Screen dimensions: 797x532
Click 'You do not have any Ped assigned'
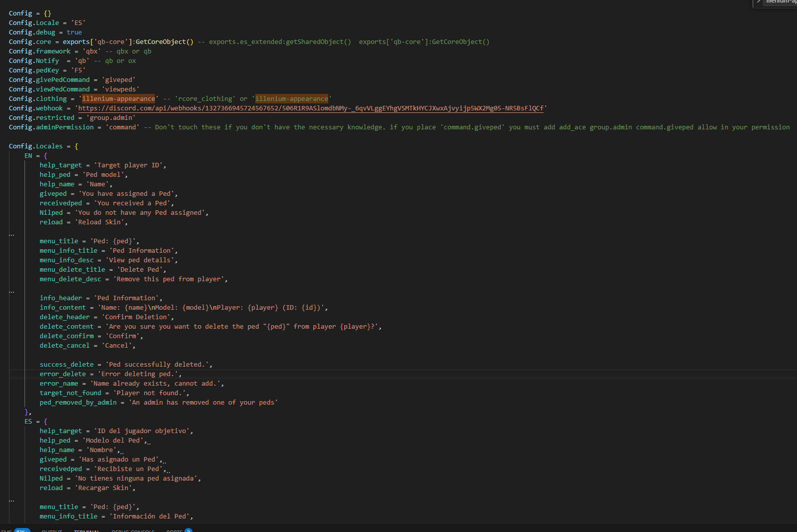point(139,213)
